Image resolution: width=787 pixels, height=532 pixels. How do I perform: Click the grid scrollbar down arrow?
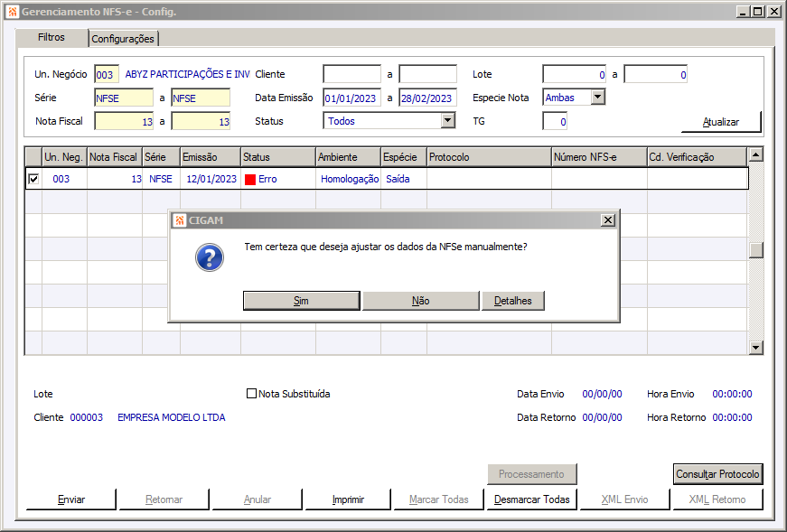[756, 348]
